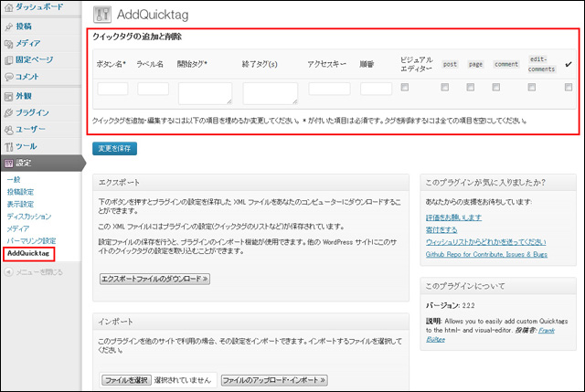Focus the ボタン名 input field

112,89
